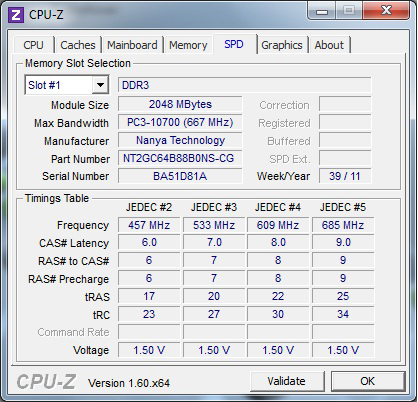Click the JEDEC #2 column header
This screenshot has width=418, height=402.
[149, 207]
